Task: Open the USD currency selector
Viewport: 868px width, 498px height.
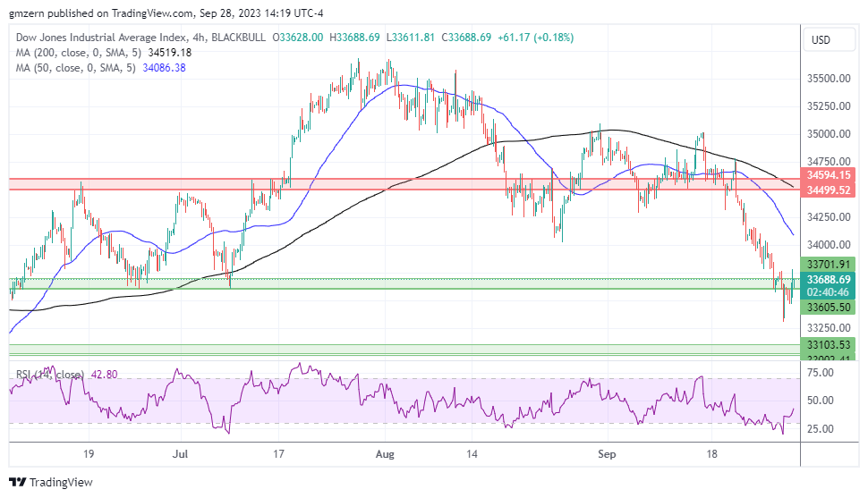Action: tap(821, 40)
